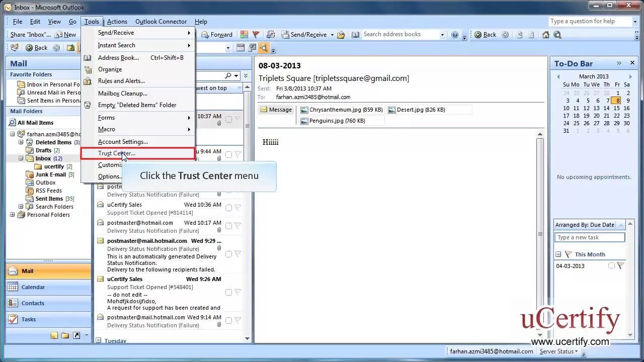Click the Back button in the web toolbar

(x=485, y=35)
